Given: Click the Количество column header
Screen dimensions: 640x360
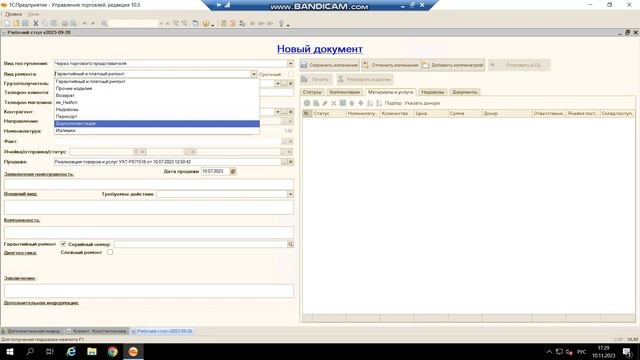Looking at the screenshot, I should [397, 113].
